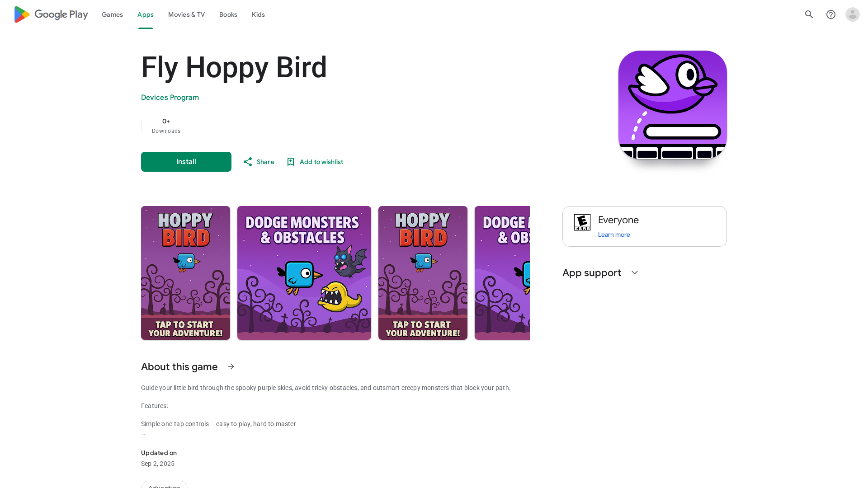Switch to the Games tab
Screen dimensions: 868x488
(112, 14)
